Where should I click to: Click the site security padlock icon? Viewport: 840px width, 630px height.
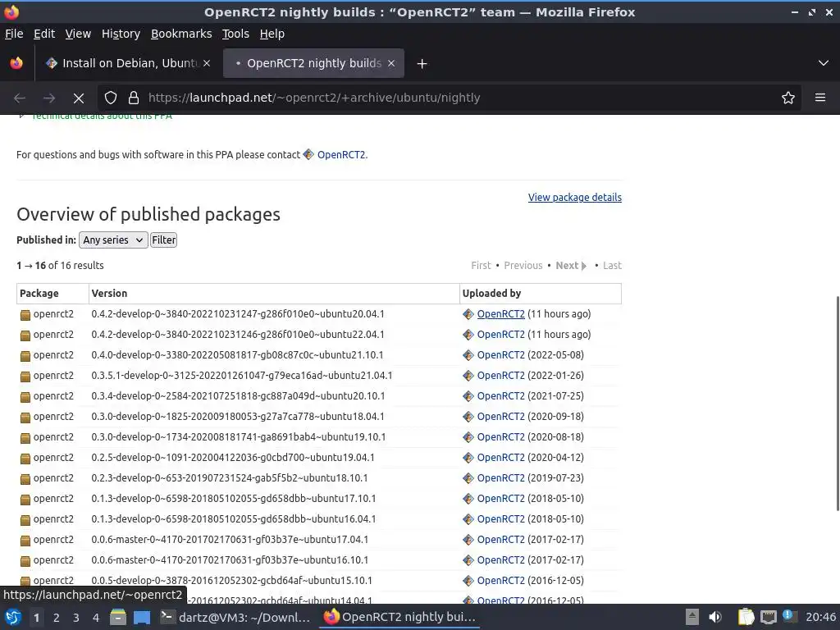[x=134, y=98]
